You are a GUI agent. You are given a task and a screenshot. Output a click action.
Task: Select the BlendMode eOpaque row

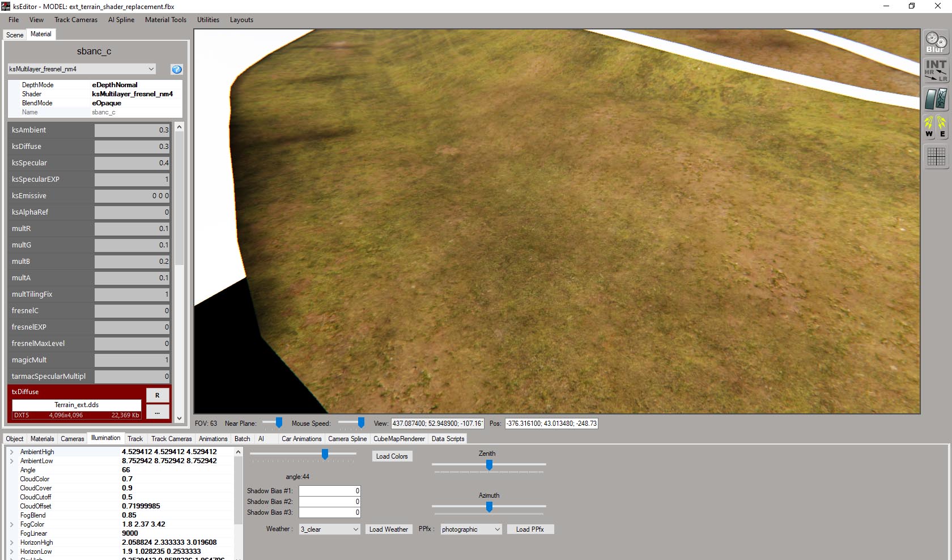click(95, 103)
